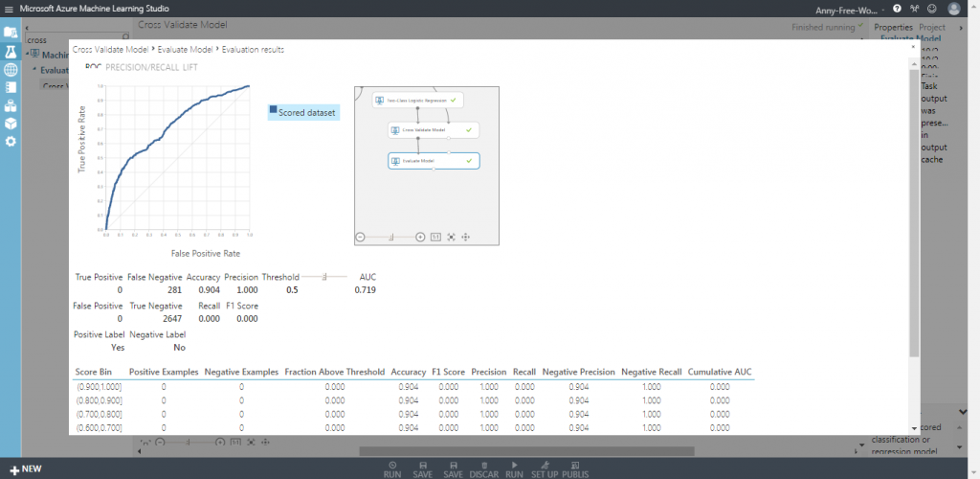Screen dimensions: 980x479
Task: Click the DISCARD changes toolbar button
Action: click(483, 469)
